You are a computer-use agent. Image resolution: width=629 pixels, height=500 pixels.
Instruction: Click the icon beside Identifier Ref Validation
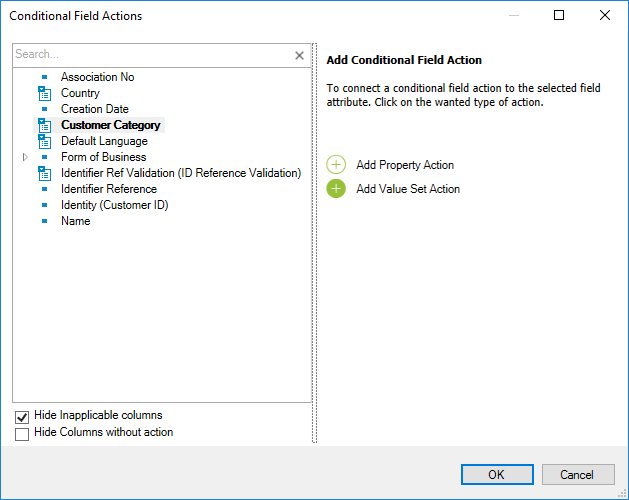click(x=44, y=173)
